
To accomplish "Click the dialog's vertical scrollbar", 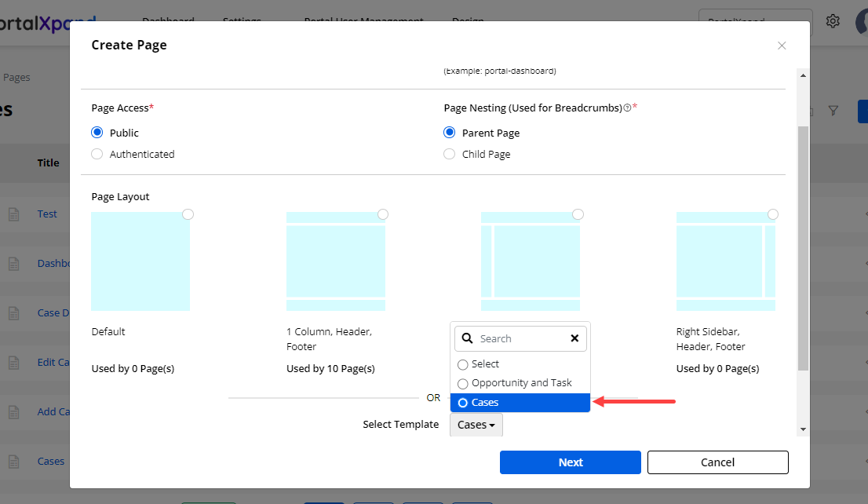I will [802, 247].
